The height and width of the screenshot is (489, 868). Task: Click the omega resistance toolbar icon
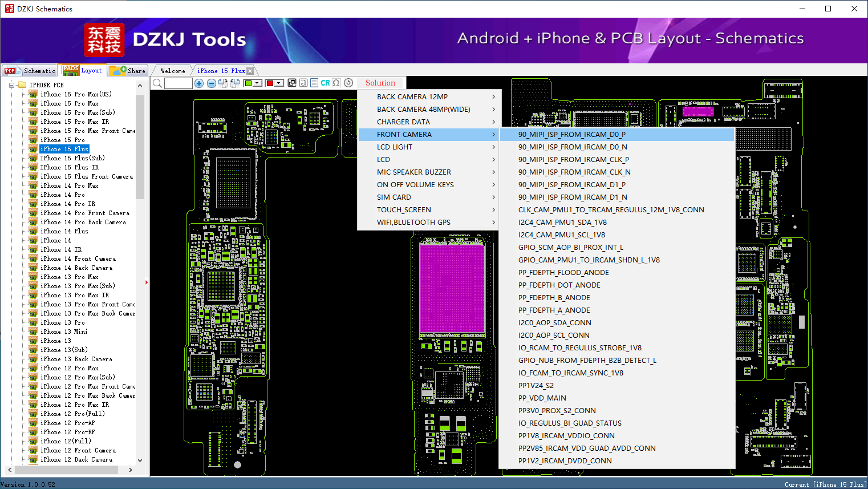pos(336,83)
